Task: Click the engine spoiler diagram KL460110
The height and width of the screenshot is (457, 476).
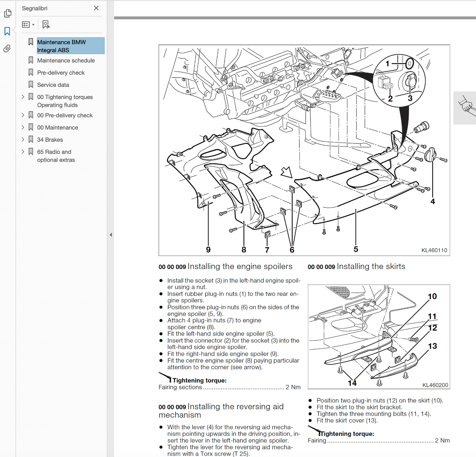Action: click(x=304, y=150)
